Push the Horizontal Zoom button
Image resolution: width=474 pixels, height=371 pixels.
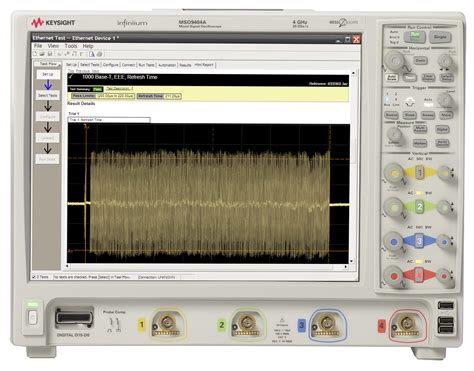coord(421,60)
